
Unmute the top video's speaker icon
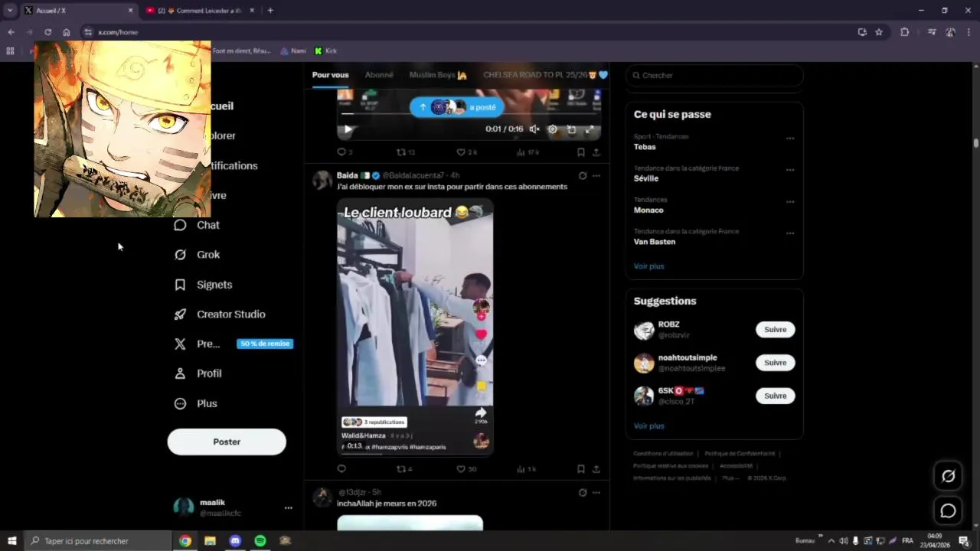tap(534, 129)
